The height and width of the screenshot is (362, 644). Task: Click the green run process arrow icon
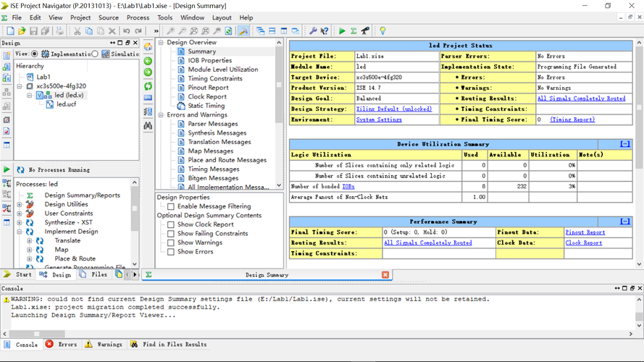7,169
